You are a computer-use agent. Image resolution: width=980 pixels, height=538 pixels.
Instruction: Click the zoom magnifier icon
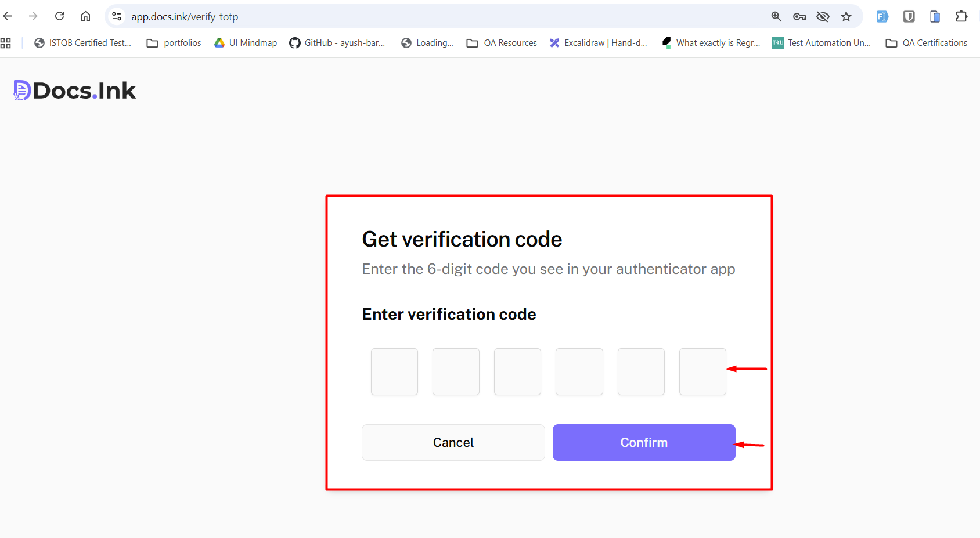pos(776,16)
